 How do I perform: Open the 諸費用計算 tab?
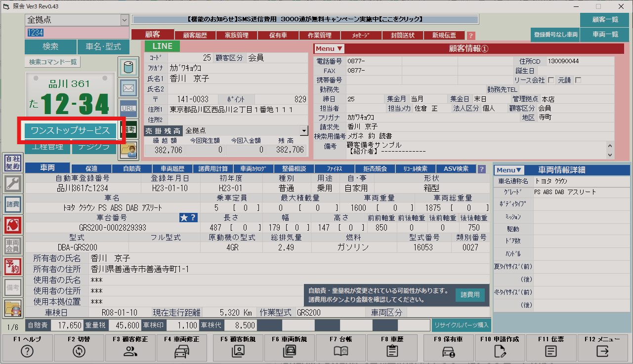click(213, 169)
